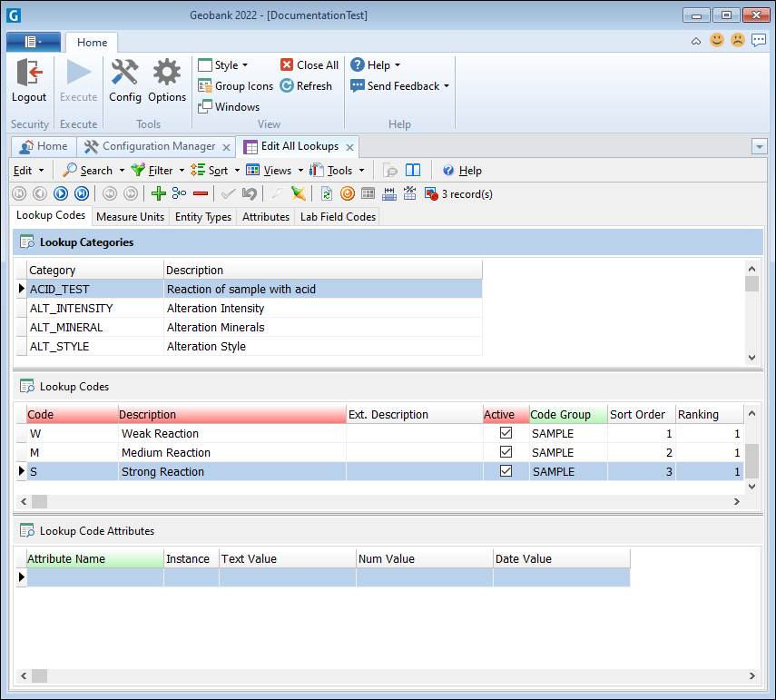This screenshot has height=700, width=776.
Task: Switch to the Lab Field Codes tab
Action: 338,217
